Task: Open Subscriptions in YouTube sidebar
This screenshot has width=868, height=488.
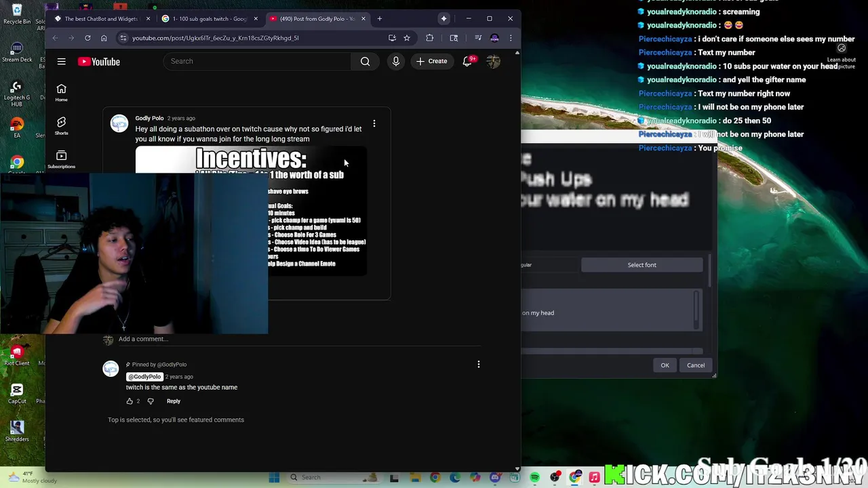Action: tap(61, 159)
